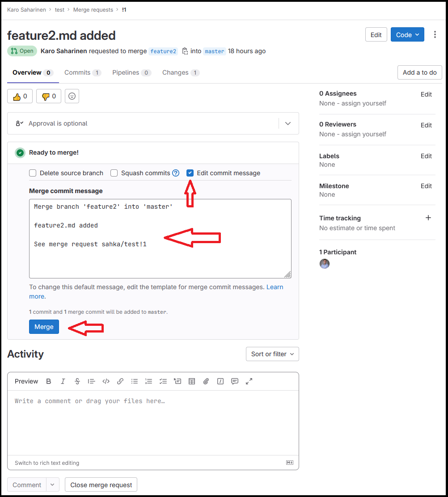Insert a table into the comment
Screen dimensions: 448x497
click(x=192, y=381)
